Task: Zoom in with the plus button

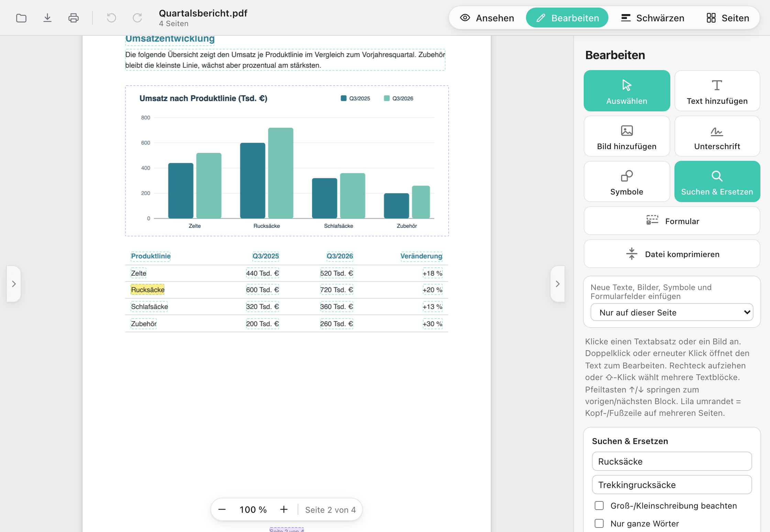Action: coord(284,510)
